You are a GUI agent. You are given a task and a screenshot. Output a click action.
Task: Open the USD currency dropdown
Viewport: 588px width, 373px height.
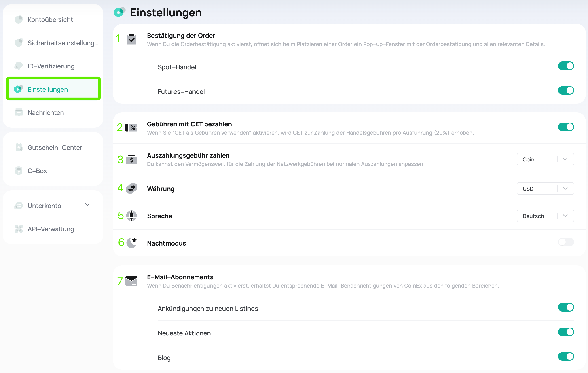(x=545, y=189)
